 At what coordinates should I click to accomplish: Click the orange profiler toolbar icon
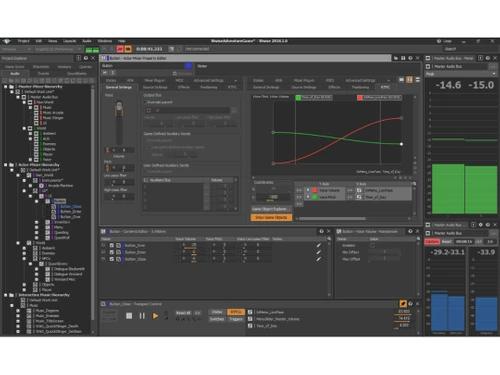pos(128,49)
